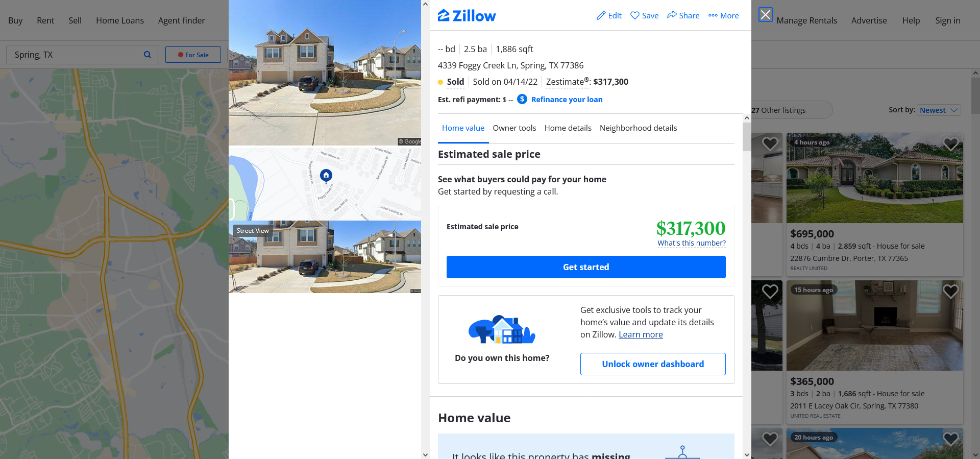This screenshot has width=980, height=459.
Task: Click the Zillow logo
Action: 467,16
